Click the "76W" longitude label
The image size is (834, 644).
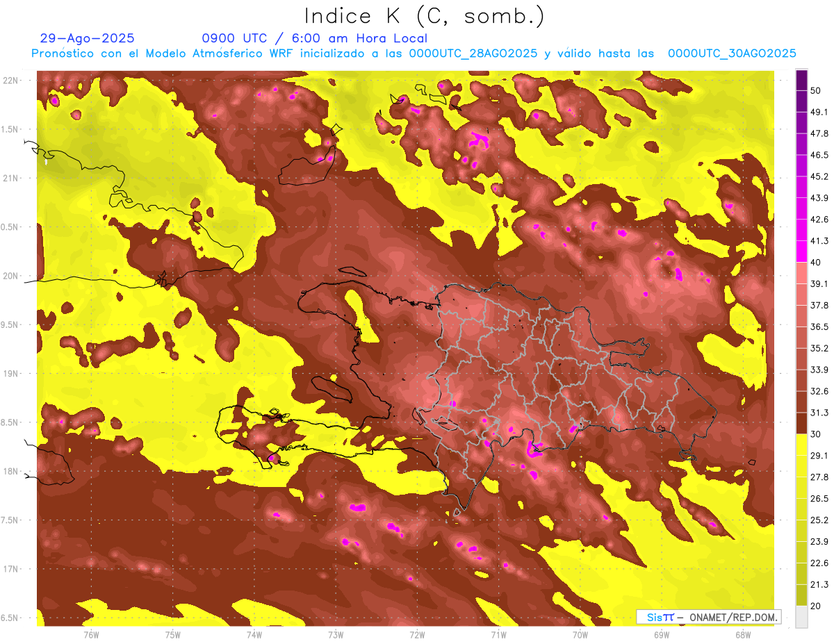(91, 635)
